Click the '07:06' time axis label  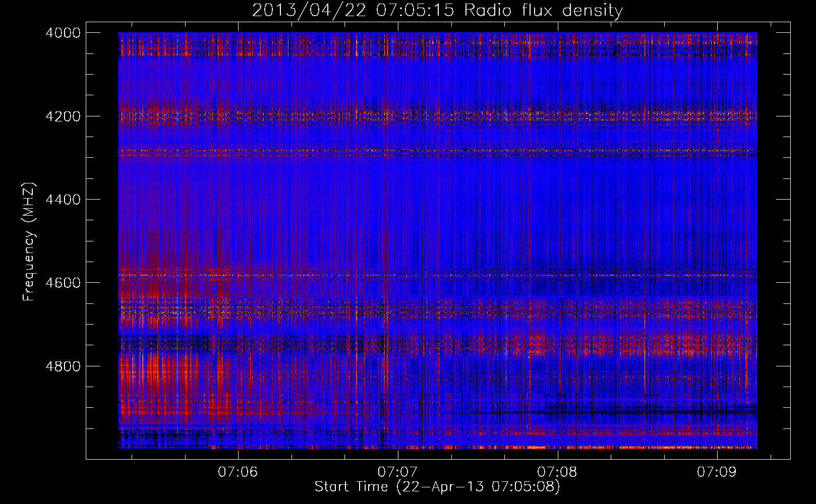coord(238,472)
